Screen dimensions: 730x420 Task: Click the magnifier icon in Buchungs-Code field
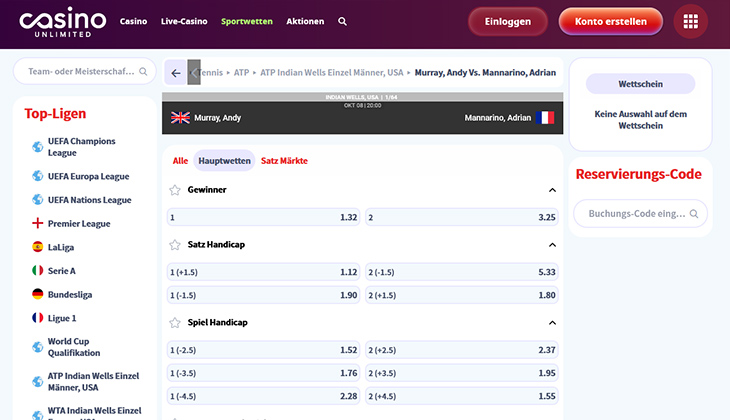(x=694, y=214)
